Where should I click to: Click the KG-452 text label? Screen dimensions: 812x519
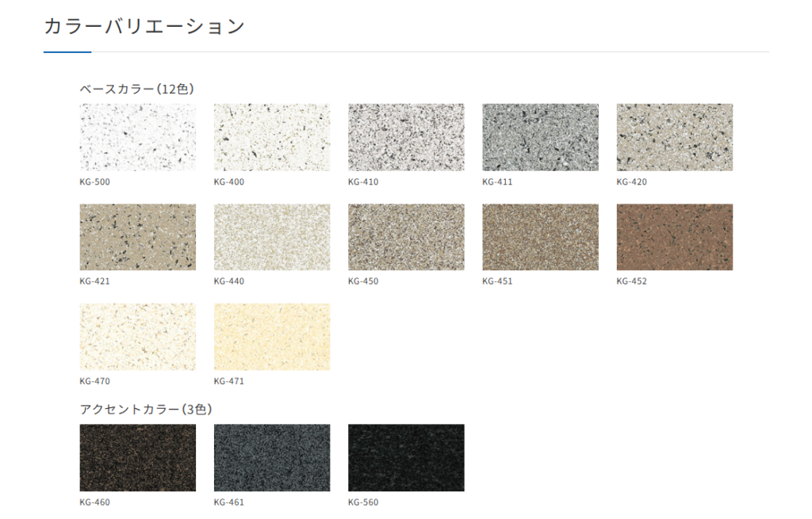[632, 281]
